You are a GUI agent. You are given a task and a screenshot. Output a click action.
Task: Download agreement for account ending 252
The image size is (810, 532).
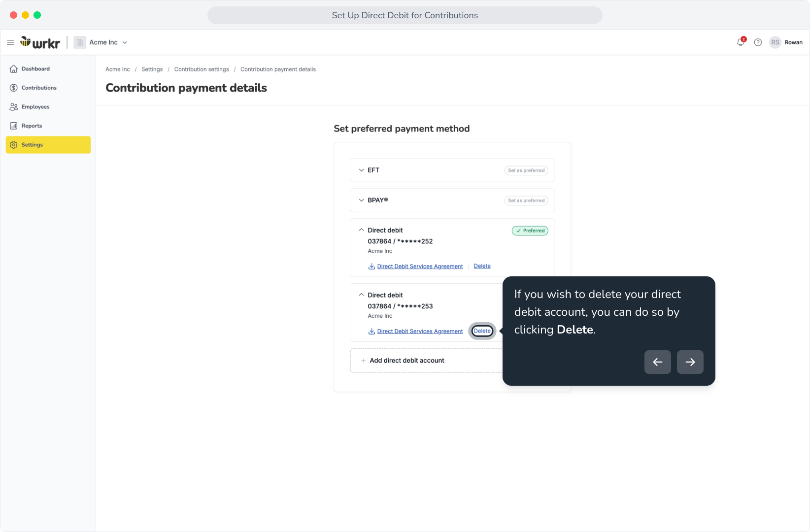[x=416, y=266]
